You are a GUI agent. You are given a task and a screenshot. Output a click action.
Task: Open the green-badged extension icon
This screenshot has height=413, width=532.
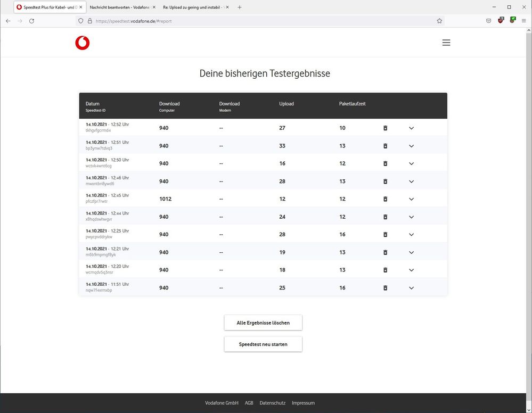pos(513,20)
